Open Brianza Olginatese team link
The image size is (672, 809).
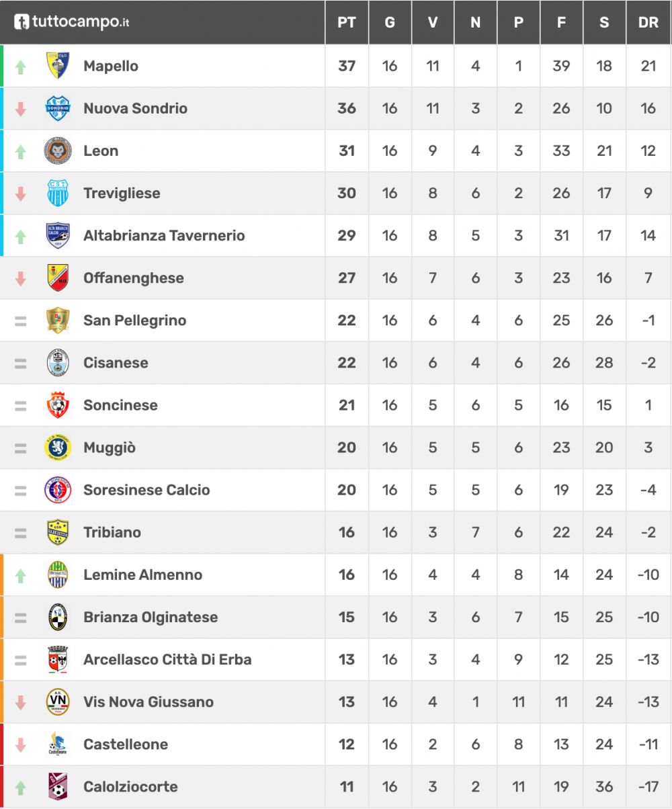151,617
